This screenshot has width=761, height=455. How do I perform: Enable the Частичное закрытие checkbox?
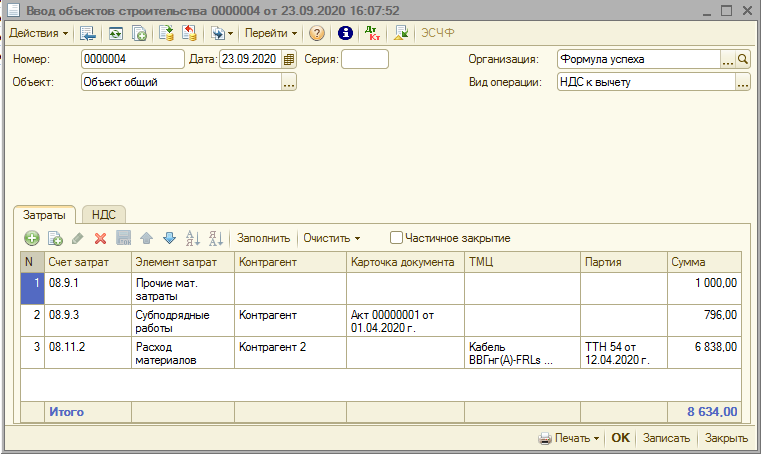coord(397,238)
